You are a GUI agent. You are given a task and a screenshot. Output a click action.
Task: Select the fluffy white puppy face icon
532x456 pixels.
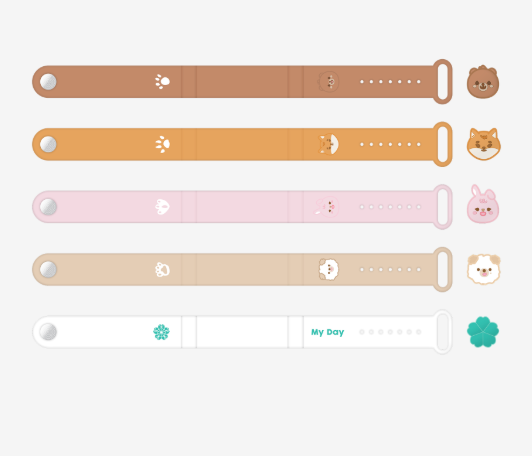(x=483, y=269)
